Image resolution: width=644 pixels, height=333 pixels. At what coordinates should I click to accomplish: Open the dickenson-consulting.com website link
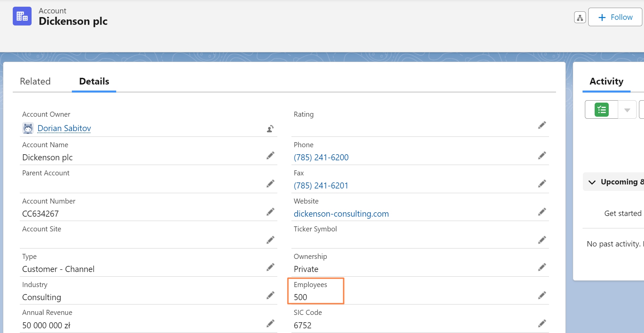tap(341, 214)
